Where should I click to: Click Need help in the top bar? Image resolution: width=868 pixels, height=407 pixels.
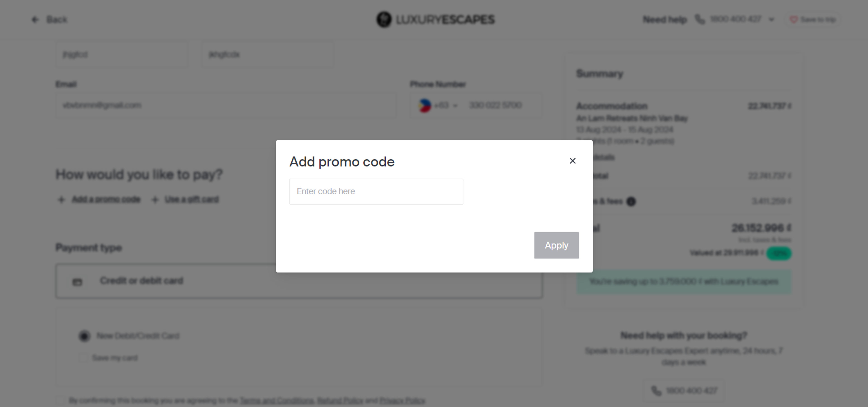[665, 19]
